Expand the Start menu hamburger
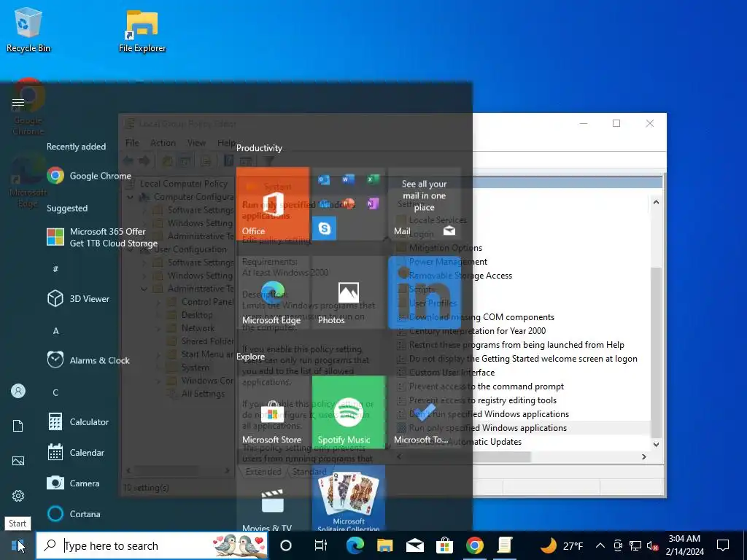 [18, 102]
